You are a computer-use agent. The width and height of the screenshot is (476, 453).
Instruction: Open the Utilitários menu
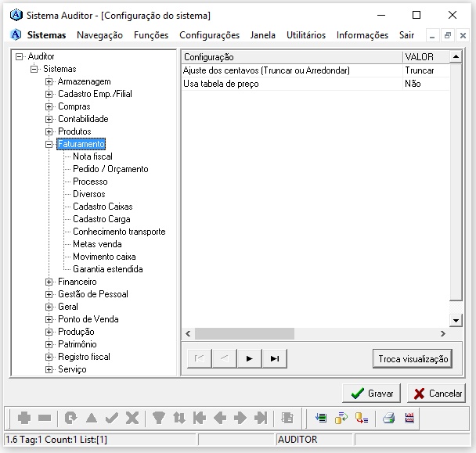pyautogui.click(x=306, y=35)
